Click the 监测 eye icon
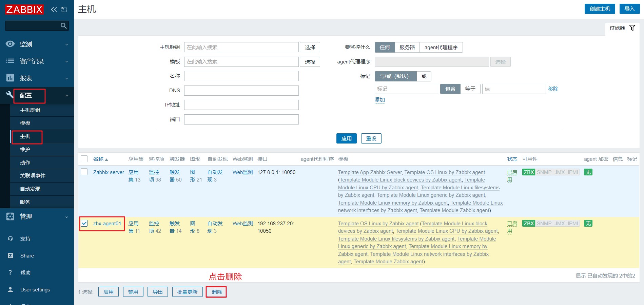This screenshot has height=305, width=644. tap(10, 44)
